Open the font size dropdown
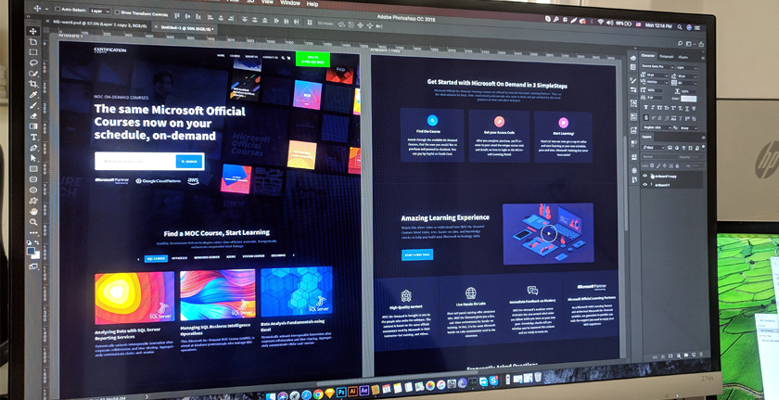This screenshot has width=779, height=400. click(657, 76)
